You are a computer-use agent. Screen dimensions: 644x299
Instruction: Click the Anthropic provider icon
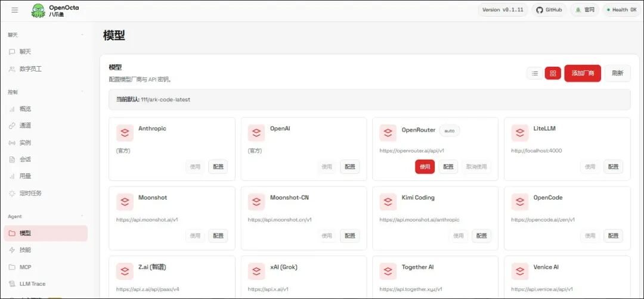125,133
